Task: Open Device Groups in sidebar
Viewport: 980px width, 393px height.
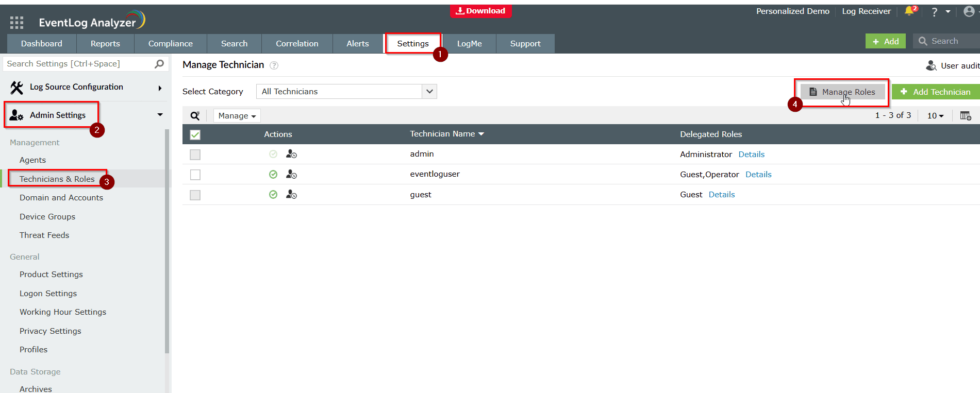Action: click(x=47, y=217)
